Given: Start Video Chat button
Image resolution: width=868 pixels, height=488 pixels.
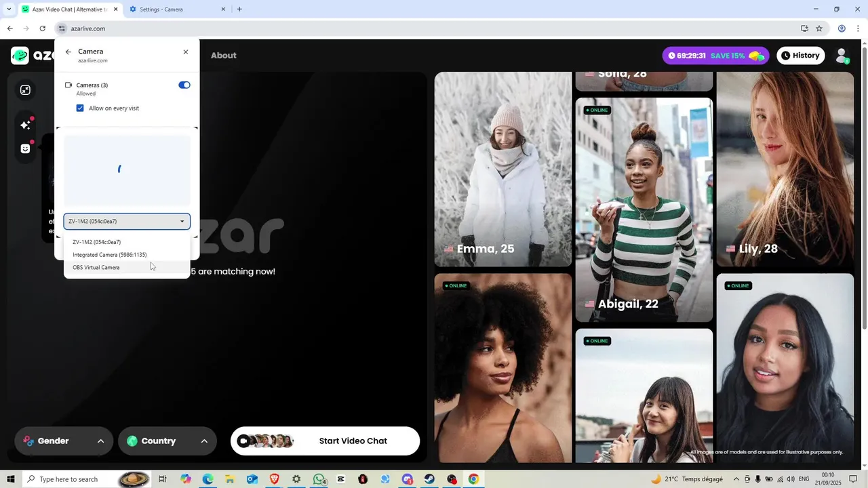Looking at the screenshot, I should click(325, 441).
